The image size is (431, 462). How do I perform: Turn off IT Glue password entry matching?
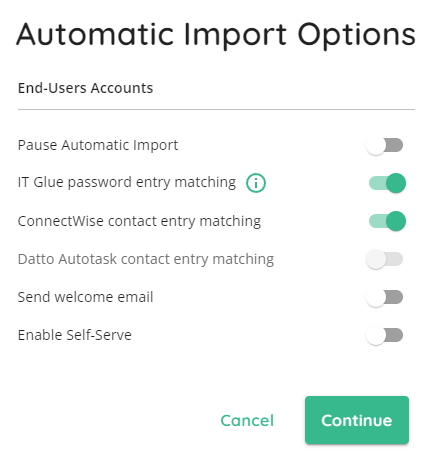[x=387, y=183]
